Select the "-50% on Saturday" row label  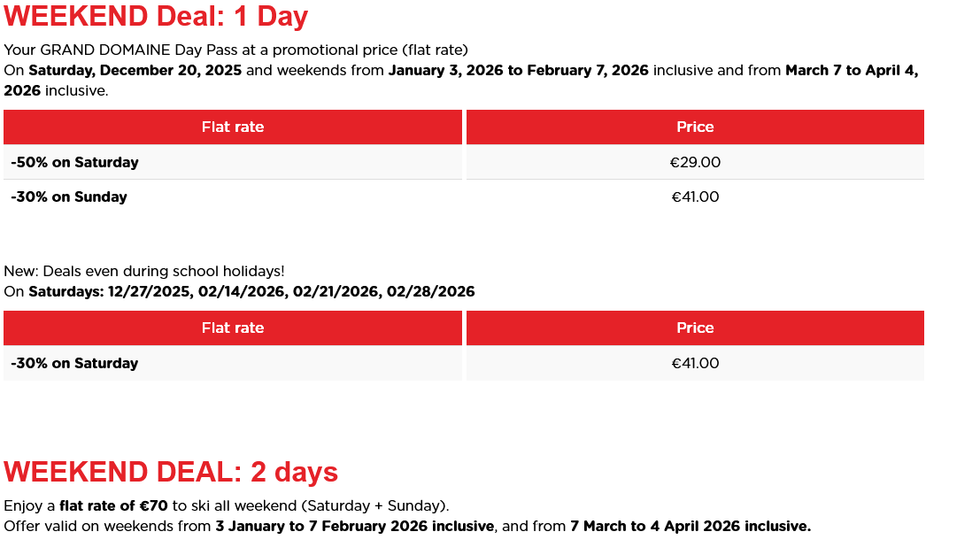click(75, 163)
